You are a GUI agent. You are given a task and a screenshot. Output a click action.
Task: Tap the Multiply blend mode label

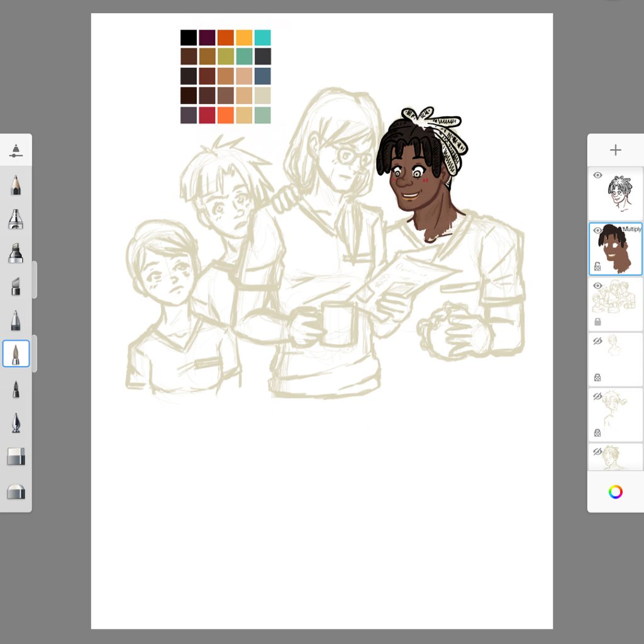[632, 229]
